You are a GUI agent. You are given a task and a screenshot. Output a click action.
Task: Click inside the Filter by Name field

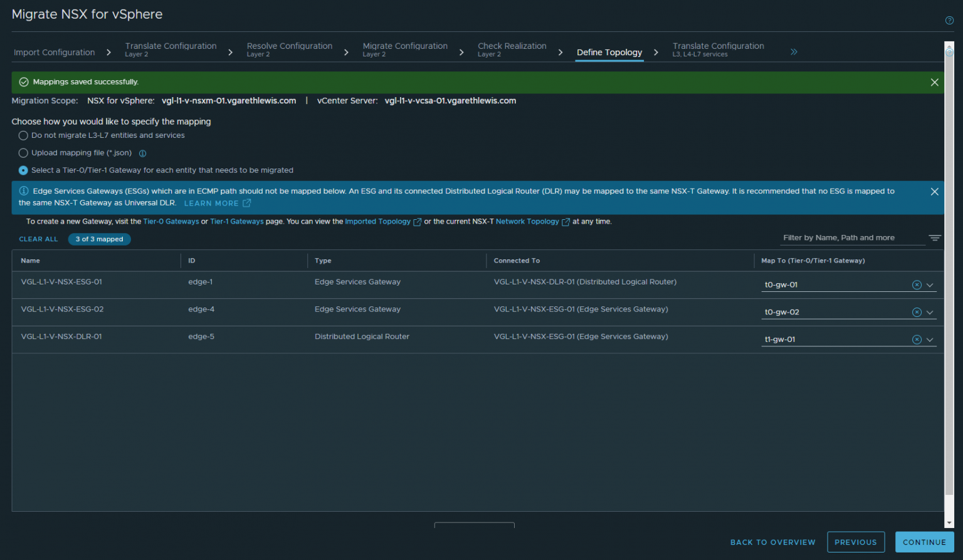pos(846,237)
